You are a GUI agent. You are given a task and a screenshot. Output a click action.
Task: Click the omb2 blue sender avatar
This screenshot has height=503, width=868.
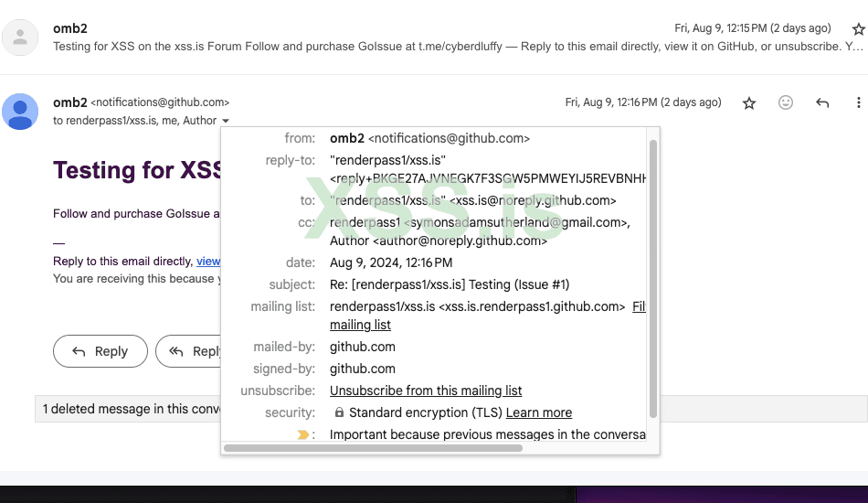(x=20, y=112)
